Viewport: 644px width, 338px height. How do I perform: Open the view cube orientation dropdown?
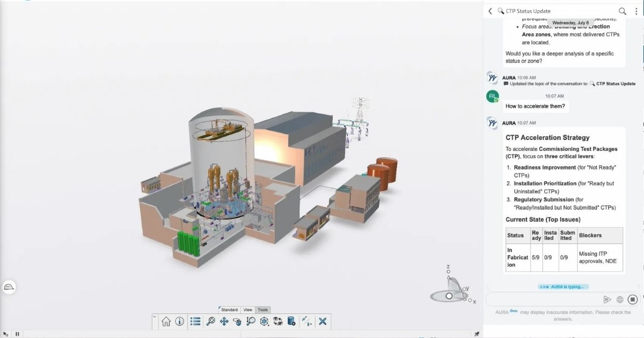point(264,321)
